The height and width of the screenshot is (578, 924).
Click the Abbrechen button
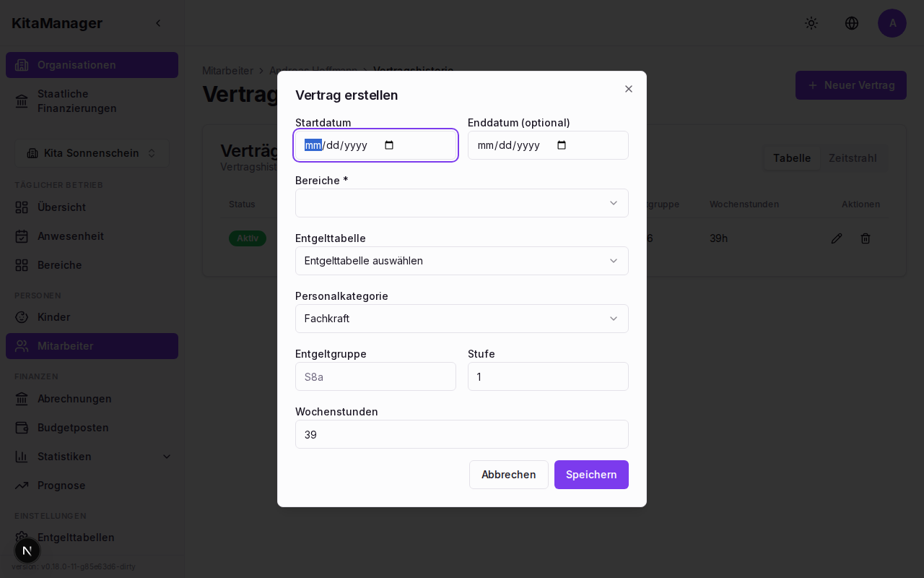click(509, 475)
